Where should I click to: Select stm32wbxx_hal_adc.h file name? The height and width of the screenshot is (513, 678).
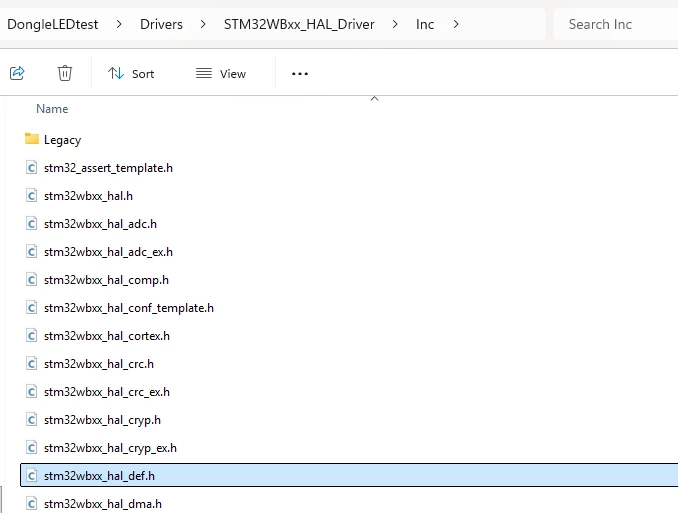click(100, 224)
